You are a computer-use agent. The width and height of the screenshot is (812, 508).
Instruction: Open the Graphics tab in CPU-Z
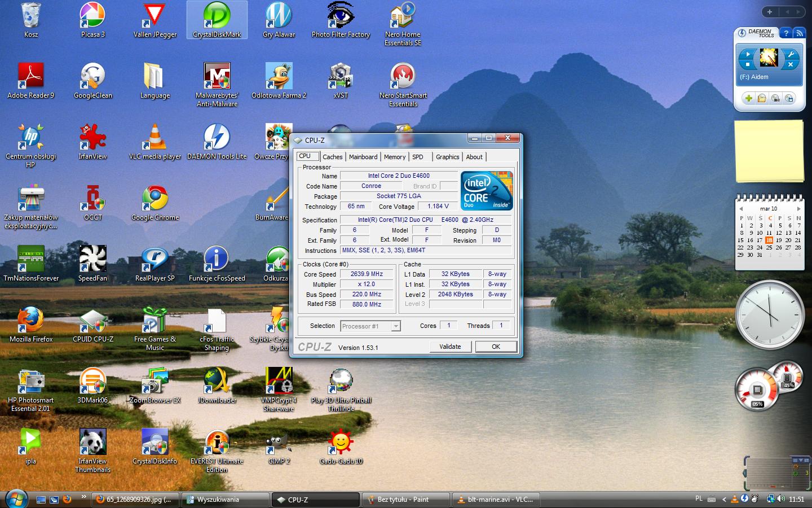pos(448,157)
